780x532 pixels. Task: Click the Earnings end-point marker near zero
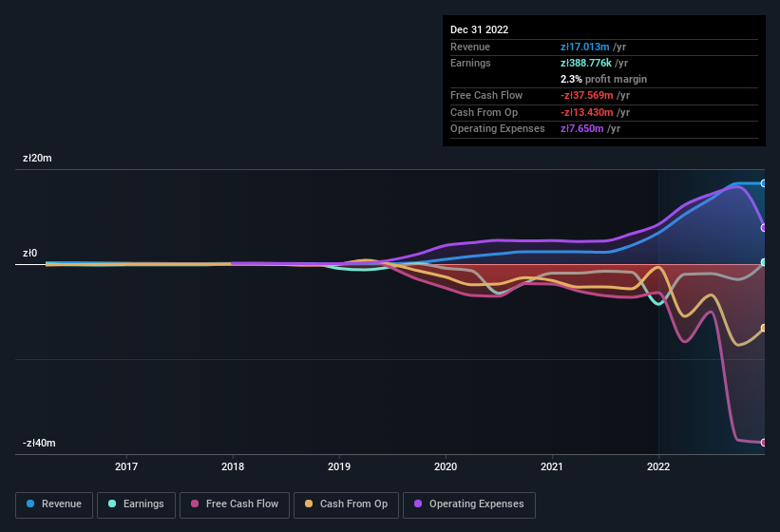point(764,262)
